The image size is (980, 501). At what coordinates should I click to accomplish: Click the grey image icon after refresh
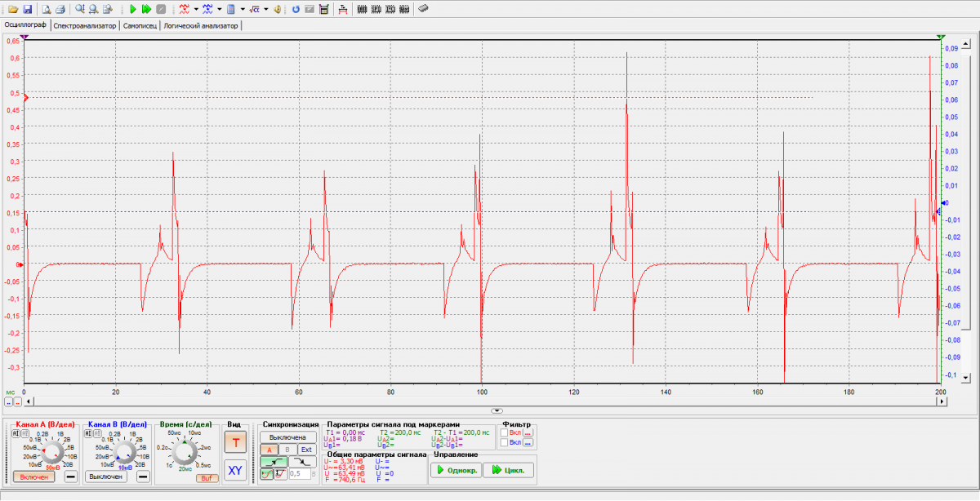tap(310, 9)
